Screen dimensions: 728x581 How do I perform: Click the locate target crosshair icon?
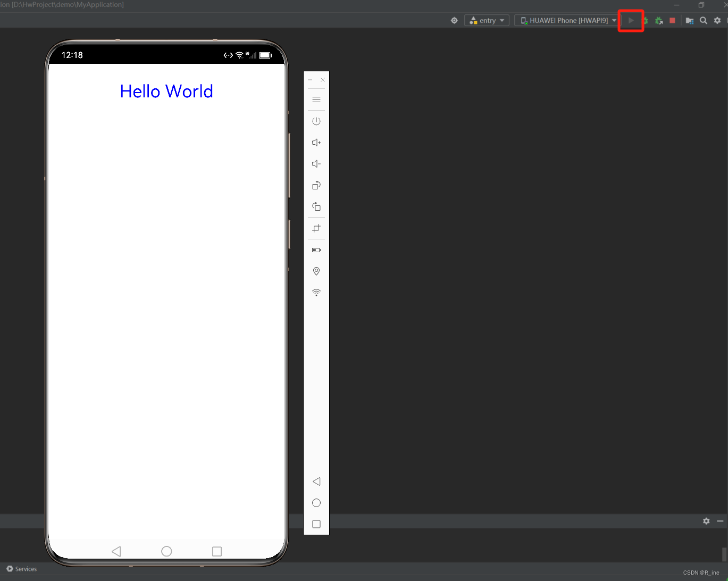pyautogui.click(x=454, y=20)
